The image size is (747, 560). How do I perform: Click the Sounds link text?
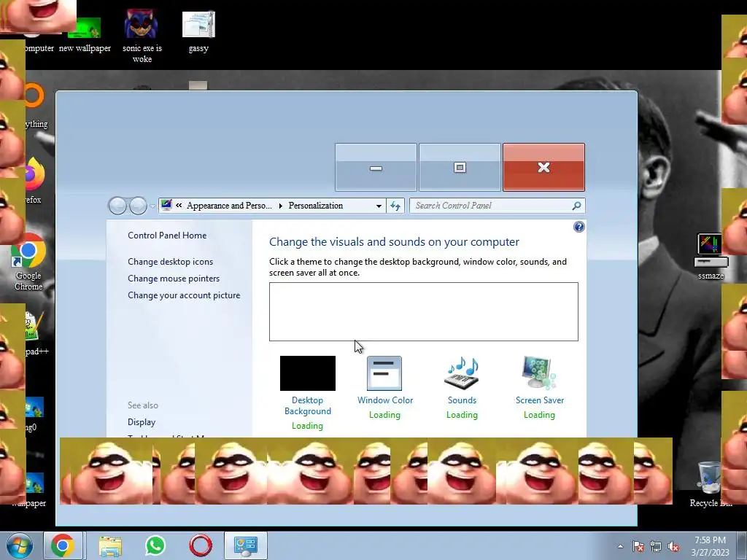pyautogui.click(x=462, y=400)
